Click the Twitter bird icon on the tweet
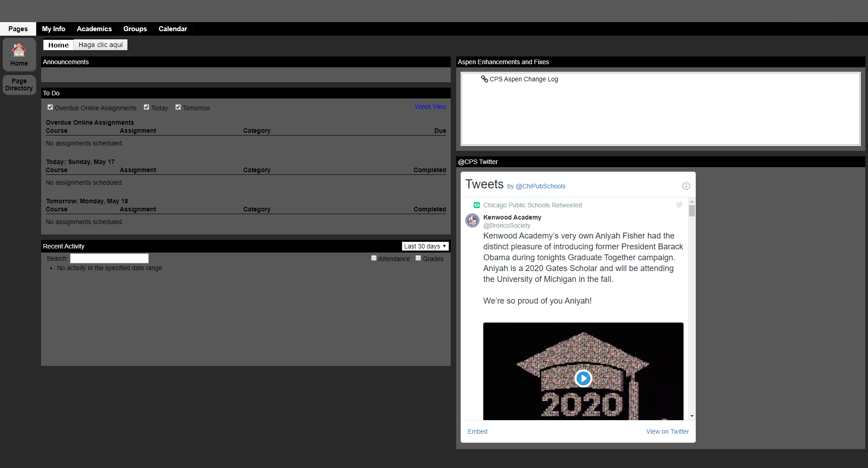 679,205
